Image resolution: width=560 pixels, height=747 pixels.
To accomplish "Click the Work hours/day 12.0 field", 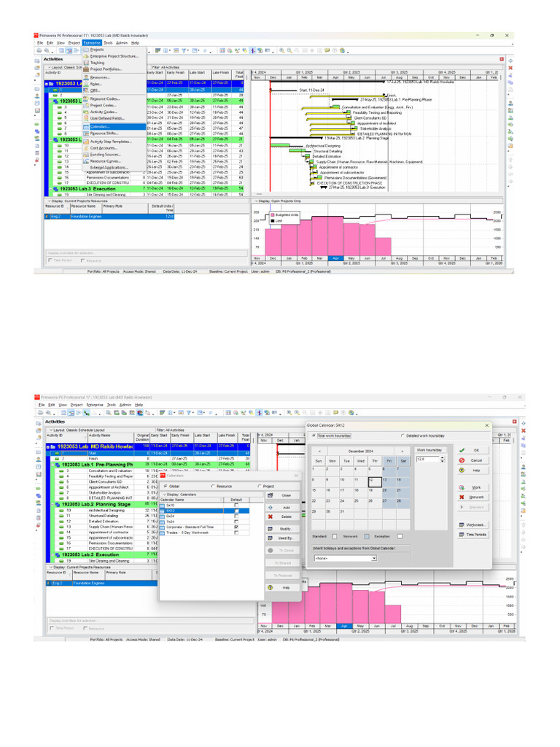I will pos(427,460).
